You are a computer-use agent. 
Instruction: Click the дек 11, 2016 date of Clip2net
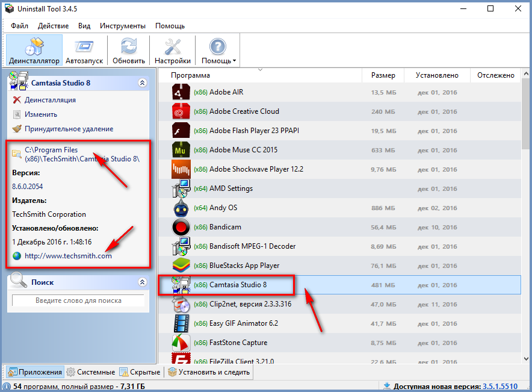[x=438, y=305]
